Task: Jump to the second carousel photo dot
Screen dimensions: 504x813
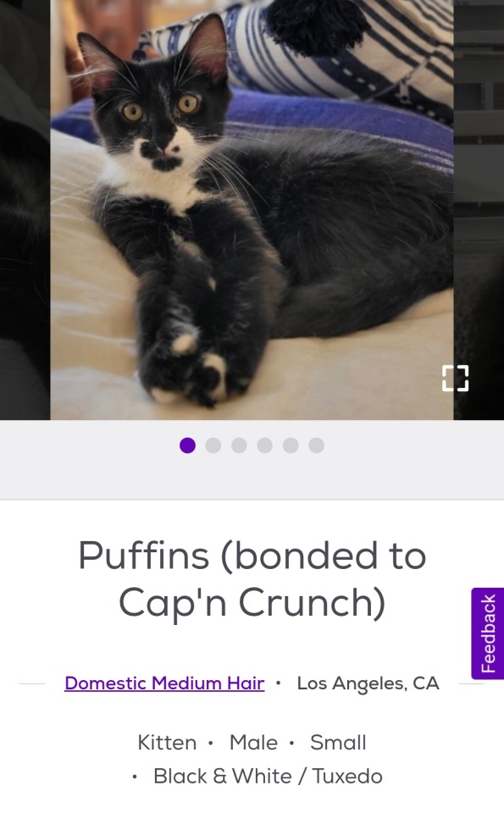Action: coord(213,445)
